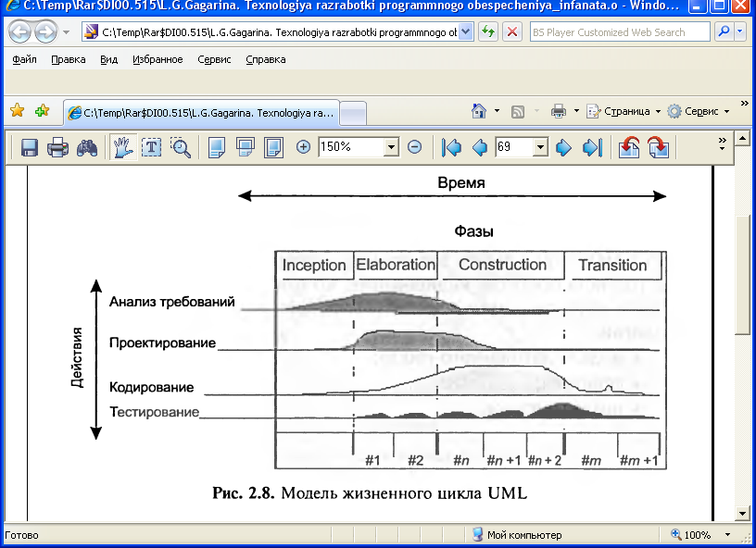The image size is (756, 548).
Task: Click the Готово status text
Action: (x=21, y=535)
